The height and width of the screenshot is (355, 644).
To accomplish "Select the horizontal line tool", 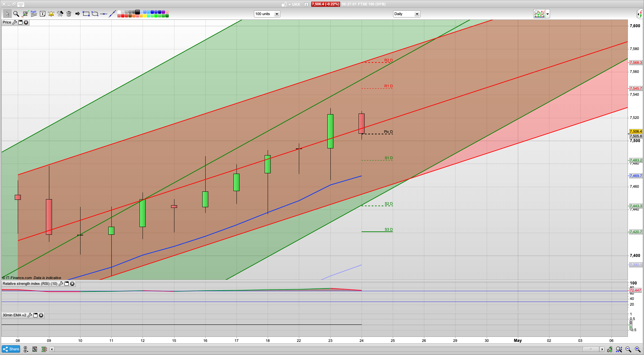I will (x=104, y=14).
